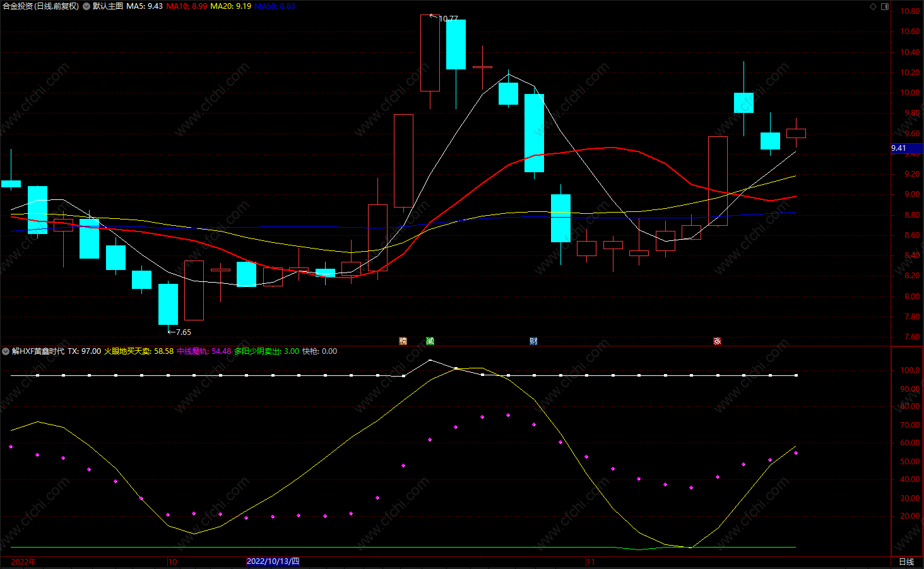Click the green 减 event marker
Viewport: 924px width, 569px height.
point(430,341)
